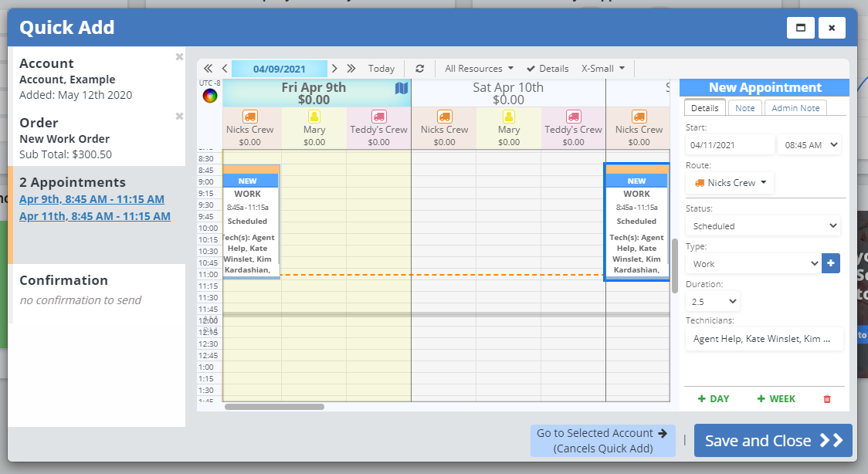The image size is (868, 474).
Task: Go to next day with right arrow
Action: [x=334, y=69]
